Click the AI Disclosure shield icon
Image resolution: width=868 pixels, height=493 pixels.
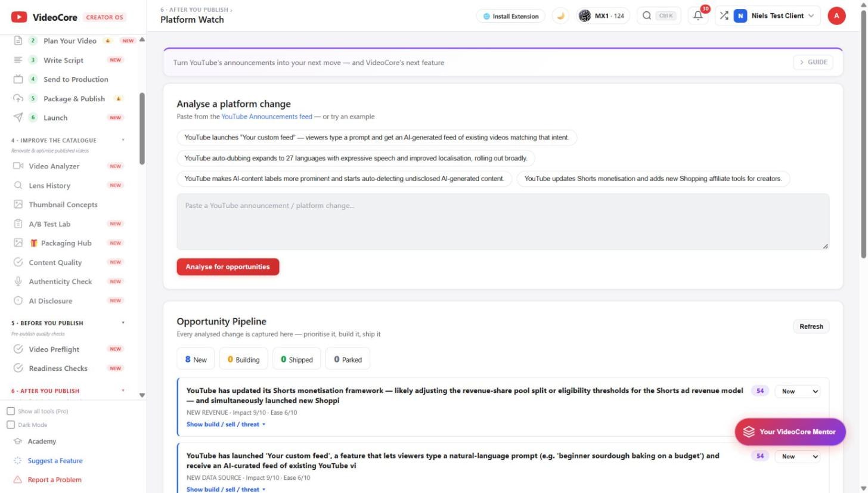[x=18, y=301]
